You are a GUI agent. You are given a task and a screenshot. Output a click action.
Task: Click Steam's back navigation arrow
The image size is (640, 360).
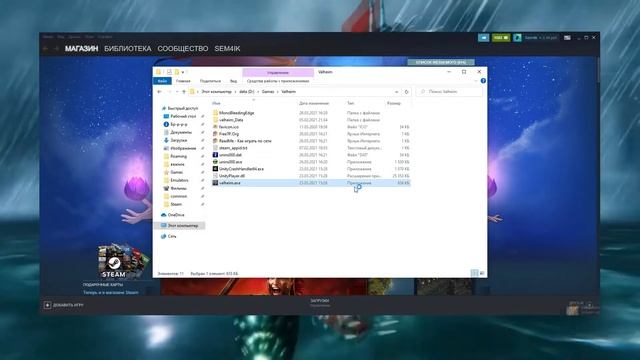(x=46, y=49)
